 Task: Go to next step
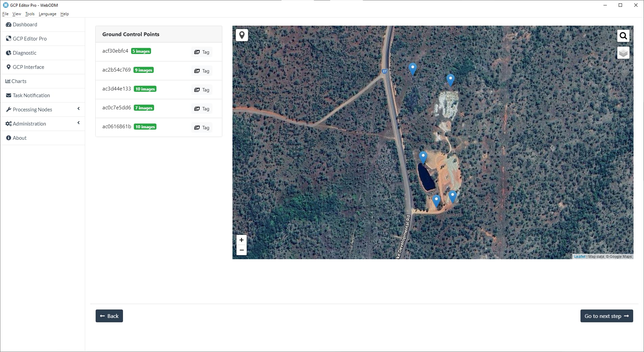(606, 316)
